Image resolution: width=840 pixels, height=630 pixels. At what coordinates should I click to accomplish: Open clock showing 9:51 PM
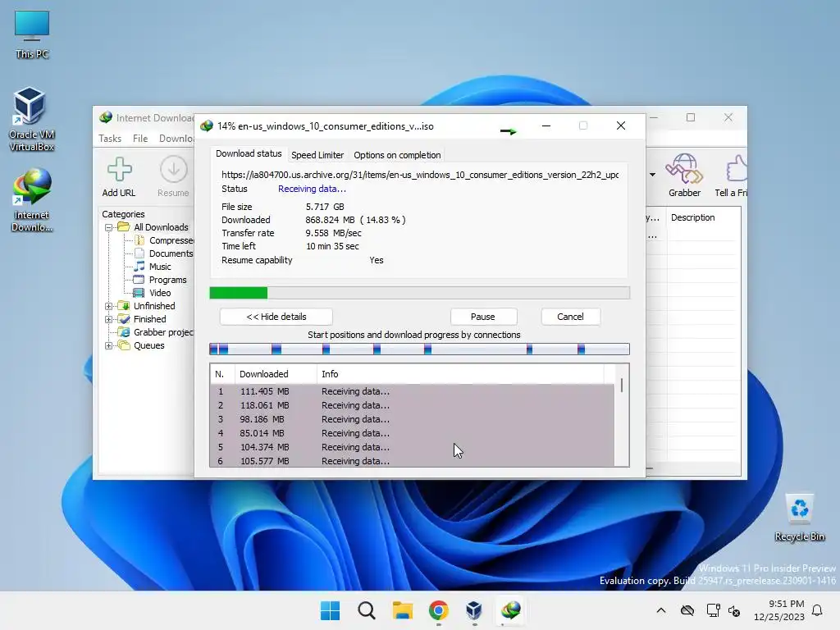779,610
